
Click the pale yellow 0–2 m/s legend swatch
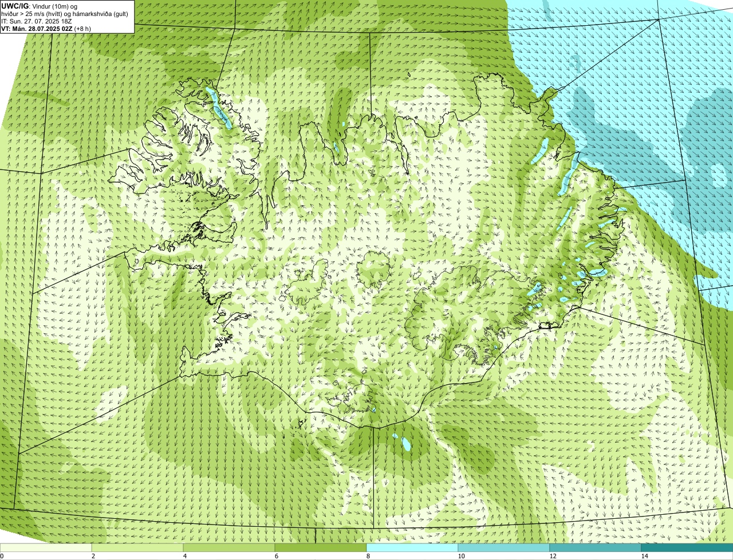pos(46,547)
